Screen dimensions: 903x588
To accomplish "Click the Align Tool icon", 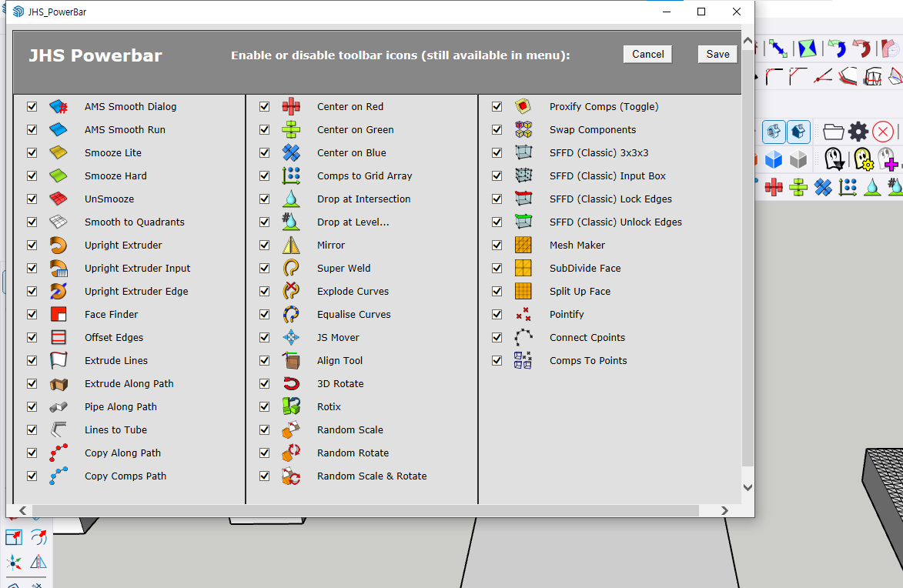I will (291, 360).
